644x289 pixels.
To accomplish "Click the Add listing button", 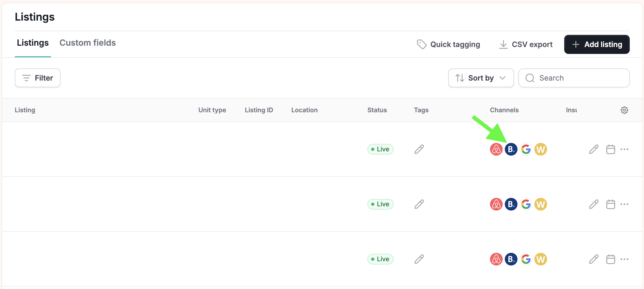I will coord(597,44).
